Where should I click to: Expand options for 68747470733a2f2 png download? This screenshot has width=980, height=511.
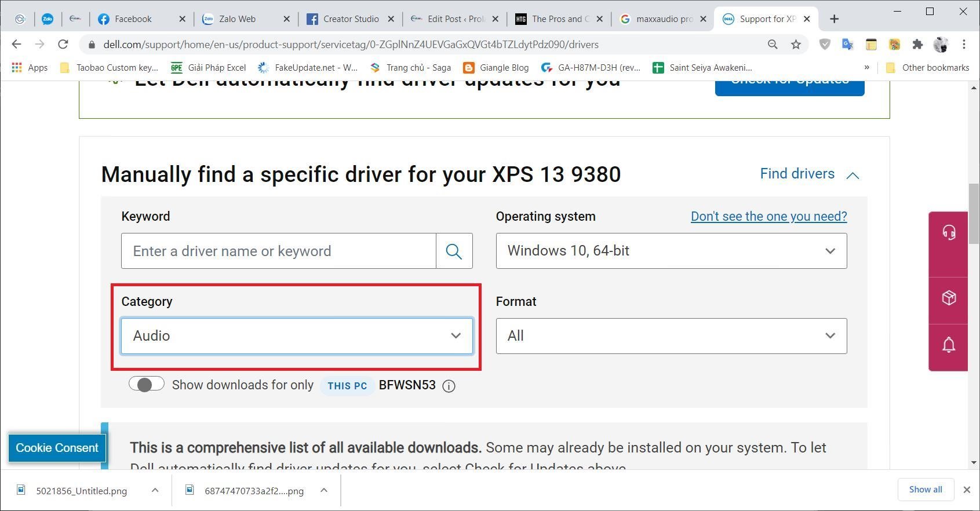click(x=324, y=490)
